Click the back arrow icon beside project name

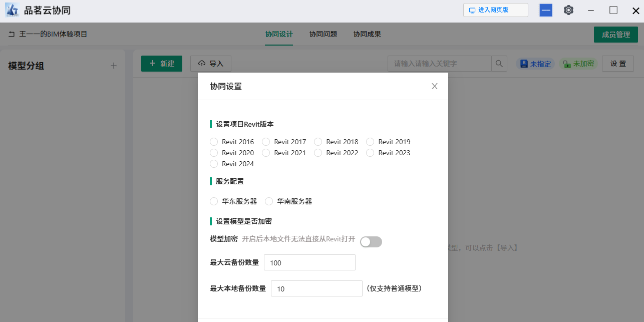(x=12, y=35)
